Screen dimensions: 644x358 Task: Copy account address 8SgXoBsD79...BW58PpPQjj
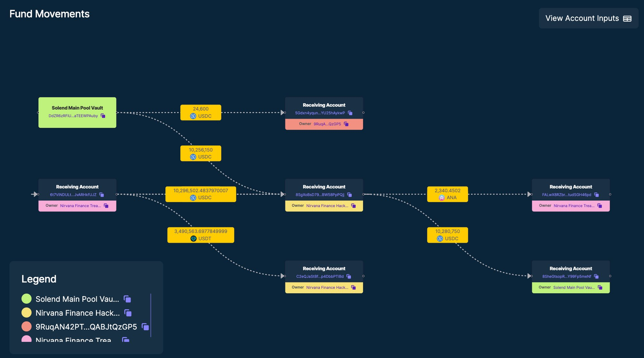tap(349, 195)
